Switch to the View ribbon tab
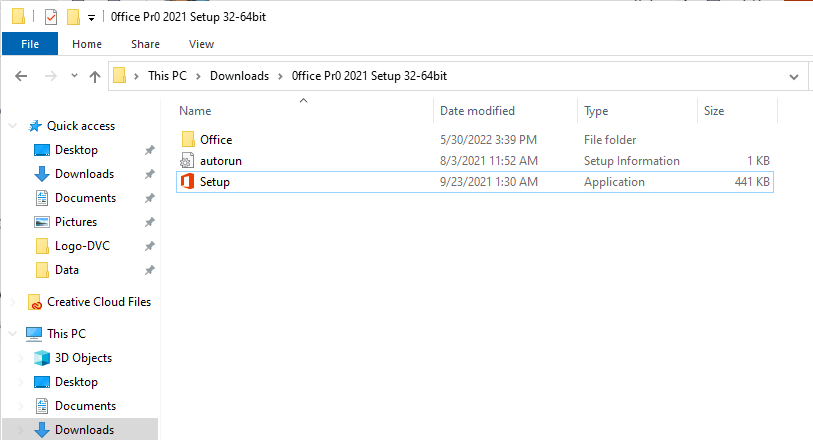Screen dimensions: 813x440 (x=201, y=44)
